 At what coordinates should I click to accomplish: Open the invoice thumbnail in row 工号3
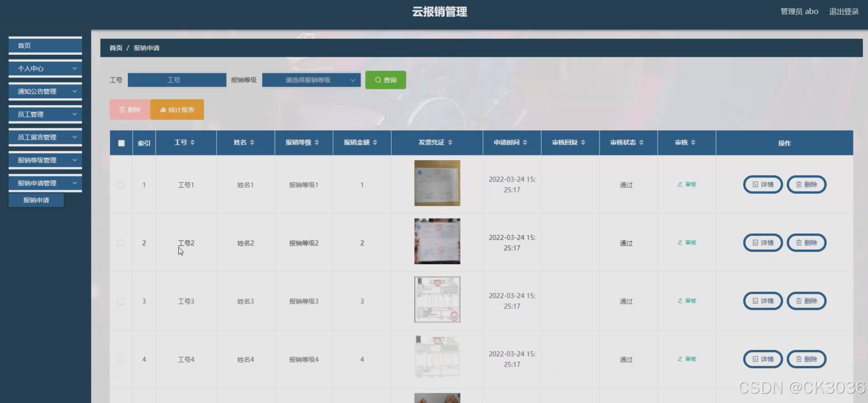(437, 300)
